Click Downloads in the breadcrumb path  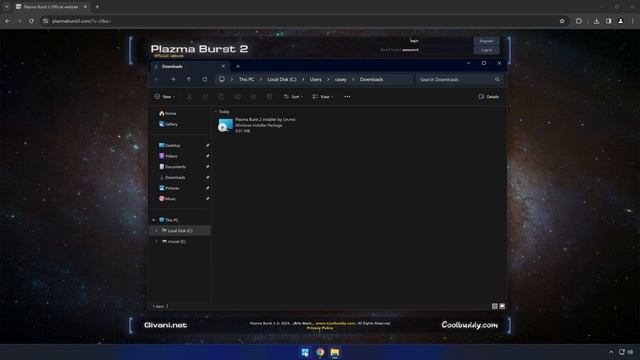371,79
